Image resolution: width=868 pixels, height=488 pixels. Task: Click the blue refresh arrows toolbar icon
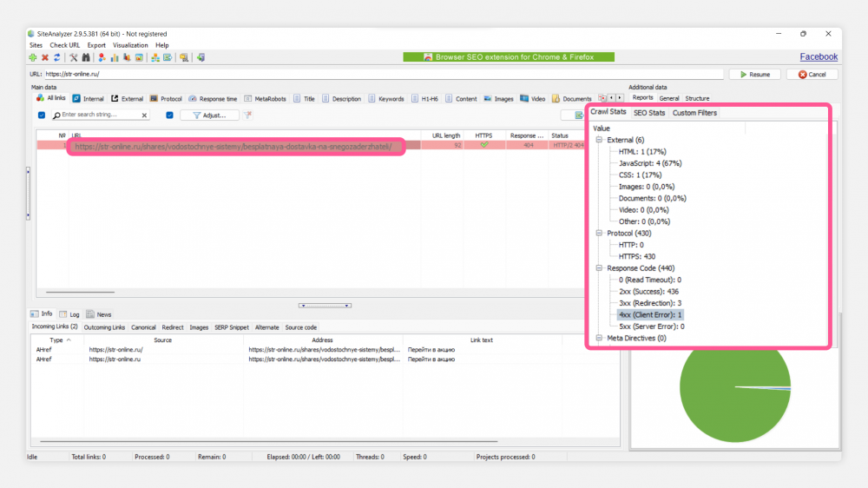[x=57, y=57]
